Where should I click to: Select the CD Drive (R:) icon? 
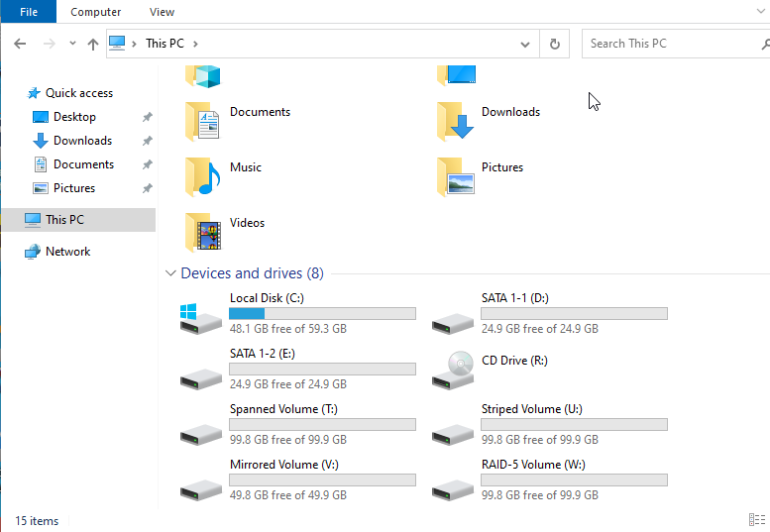453,372
